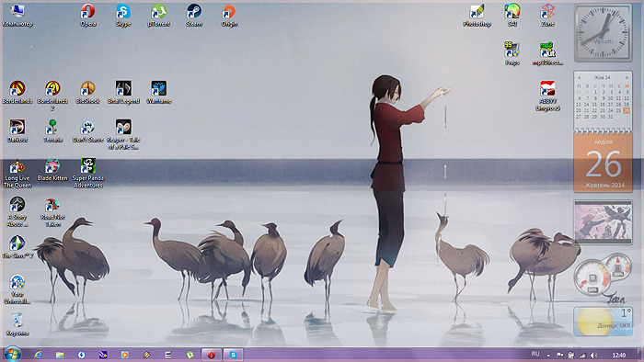Viewport: 644px width, 362px height.
Task: Open Windows Explorer folder in taskbar
Action: (x=60, y=355)
